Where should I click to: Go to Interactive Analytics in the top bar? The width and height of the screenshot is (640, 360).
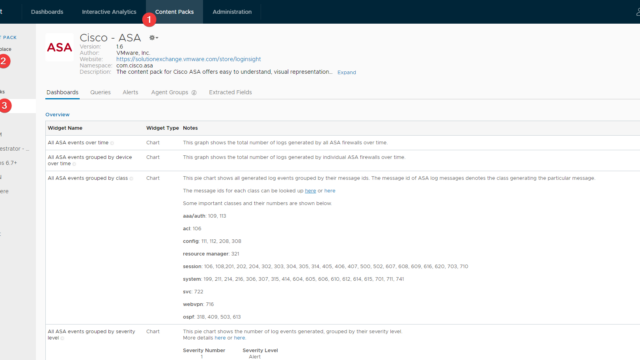click(109, 12)
